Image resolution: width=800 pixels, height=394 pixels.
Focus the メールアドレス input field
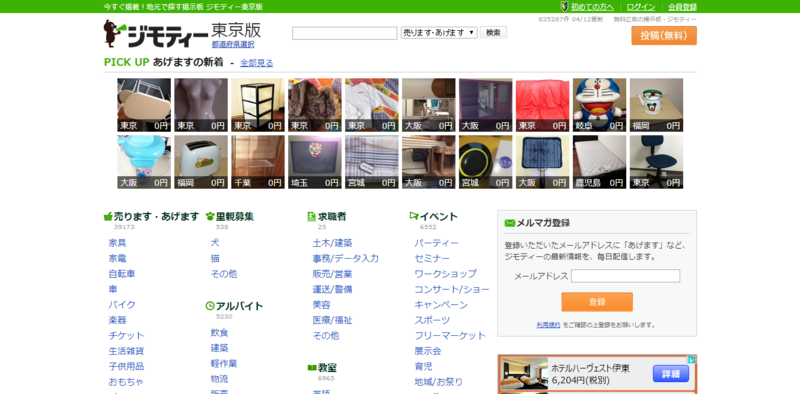[626, 276]
